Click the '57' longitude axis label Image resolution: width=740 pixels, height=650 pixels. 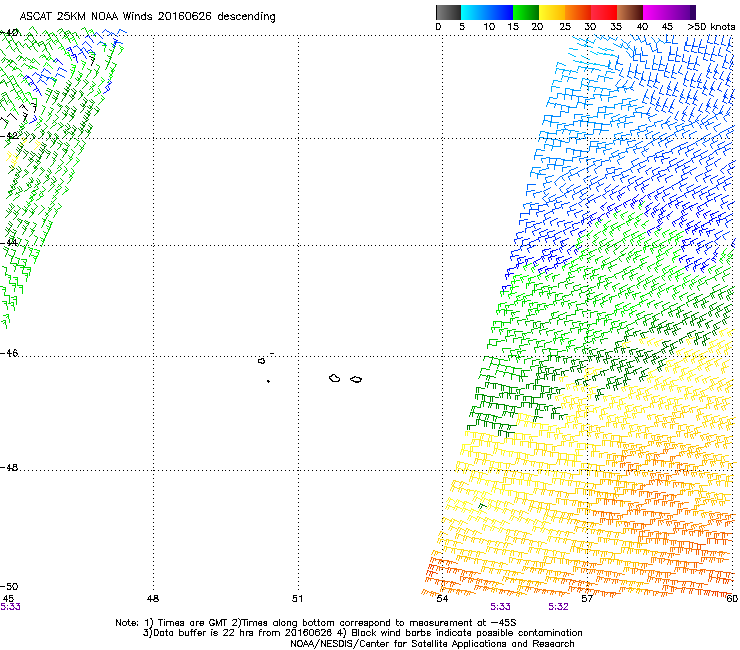(x=587, y=599)
